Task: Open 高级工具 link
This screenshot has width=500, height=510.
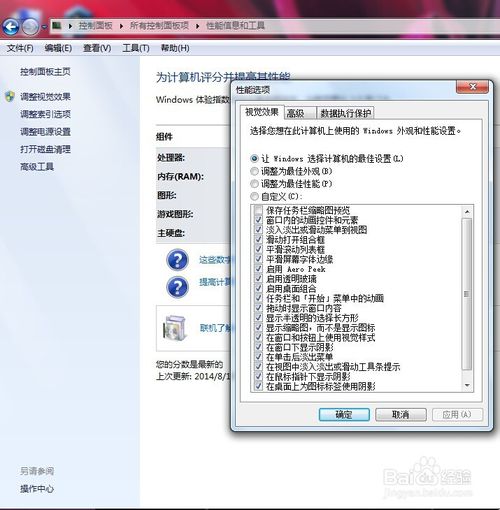Action: [37, 166]
